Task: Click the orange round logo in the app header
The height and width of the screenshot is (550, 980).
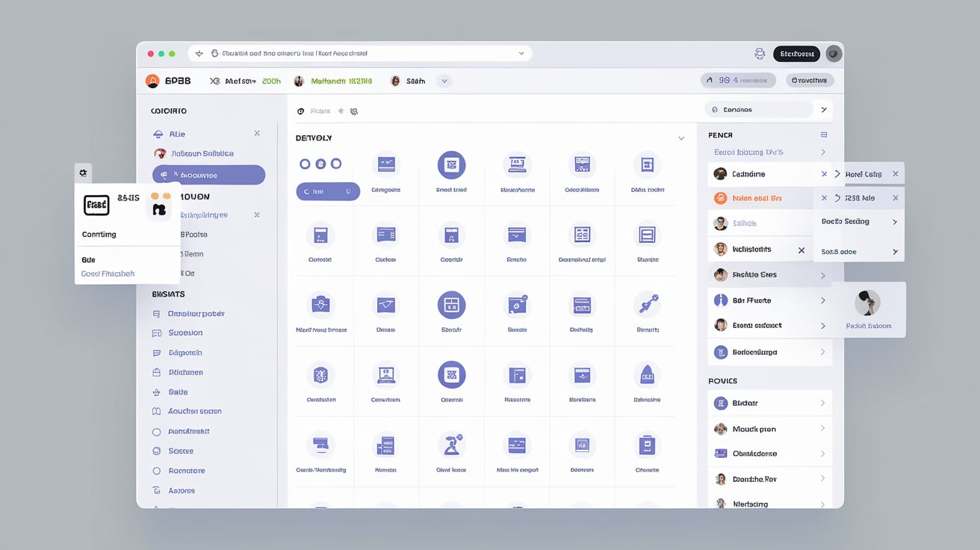Action: (x=152, y=81)
